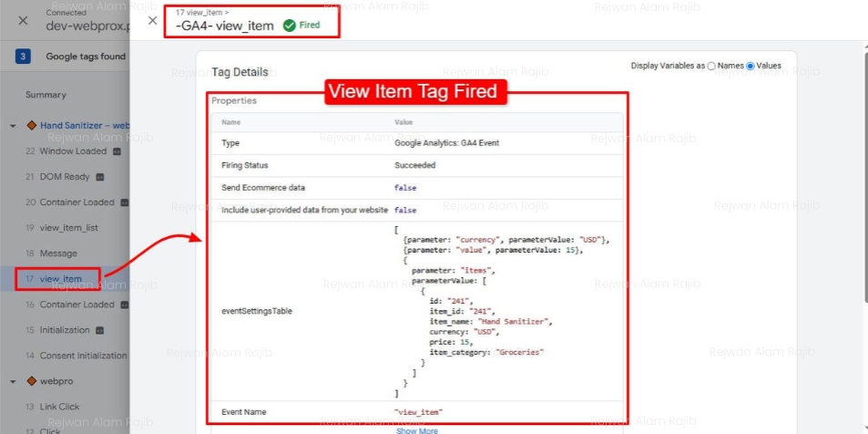Select event 17 view_item in sidebar

(60, 279)
